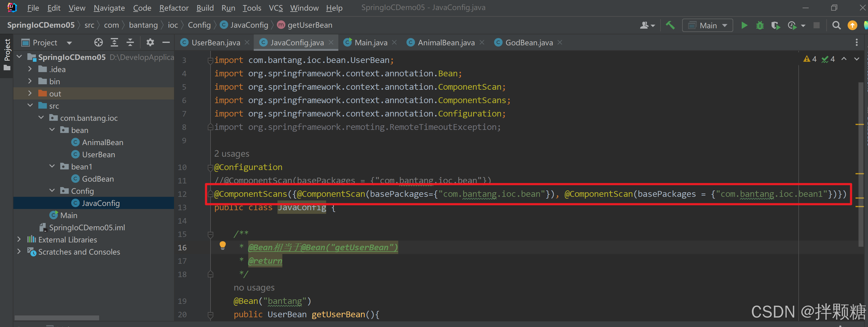Build project with the hammer icon
The width and height of the screenshot is (868, 327).
coord(670,25)
